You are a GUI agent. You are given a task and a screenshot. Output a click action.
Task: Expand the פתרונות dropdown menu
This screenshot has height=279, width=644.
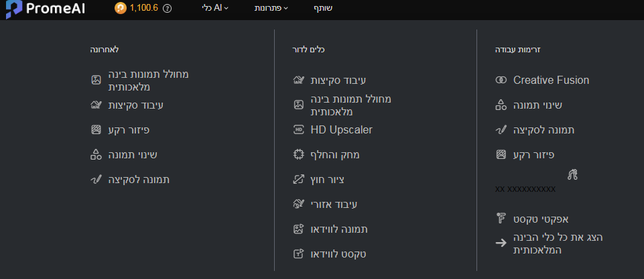click(x=271, y=9)
